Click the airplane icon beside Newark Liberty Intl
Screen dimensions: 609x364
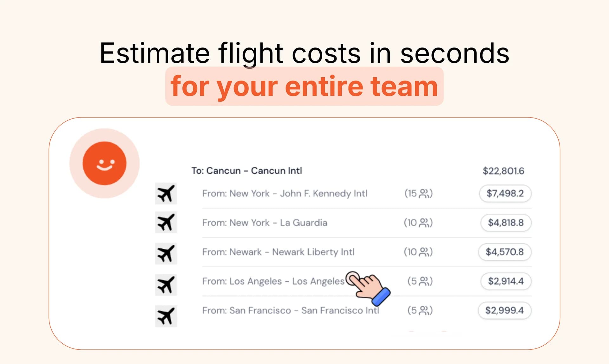[166, 253]
